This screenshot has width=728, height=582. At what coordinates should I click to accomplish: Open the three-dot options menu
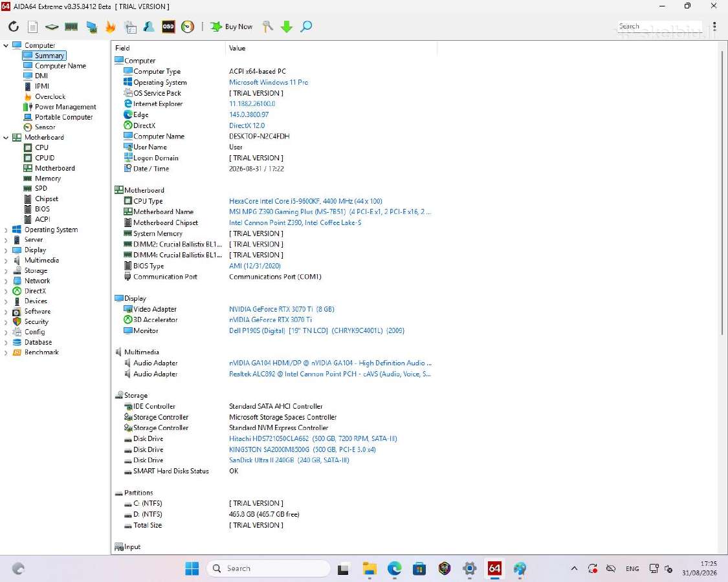pyautogui.click(x=714, y=27)
